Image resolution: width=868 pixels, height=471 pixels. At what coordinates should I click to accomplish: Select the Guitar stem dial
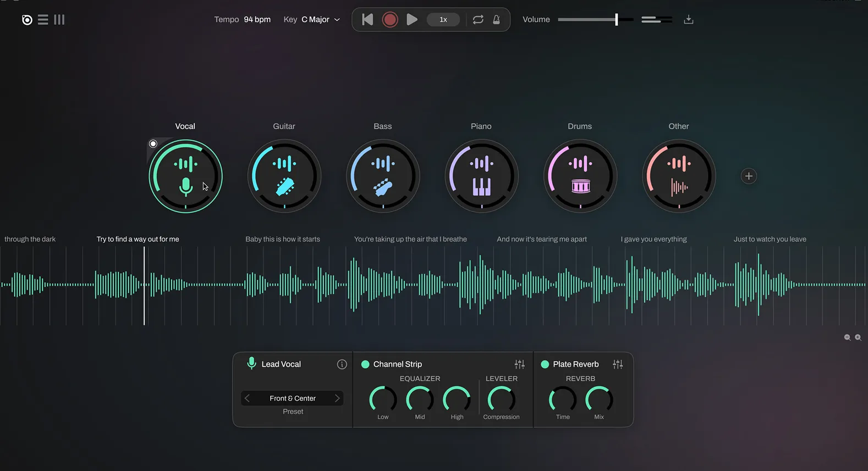pyautogui.click(x=284, y=176)
